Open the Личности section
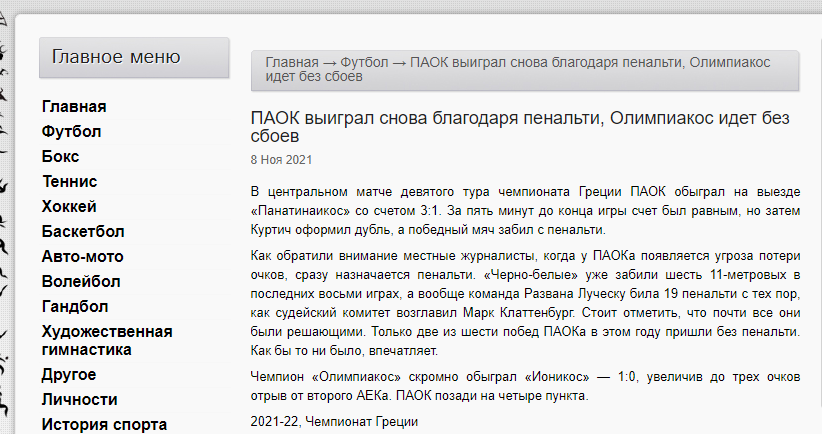This screenshot has height=434, width=822. coord(76,400)
